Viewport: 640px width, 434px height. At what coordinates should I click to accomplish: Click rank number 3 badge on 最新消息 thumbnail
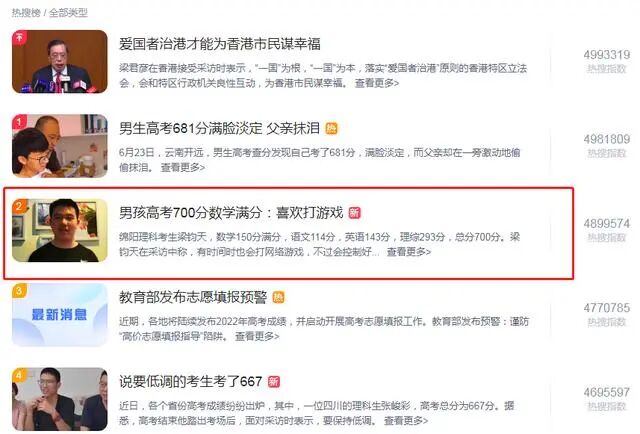coord(19,291)
